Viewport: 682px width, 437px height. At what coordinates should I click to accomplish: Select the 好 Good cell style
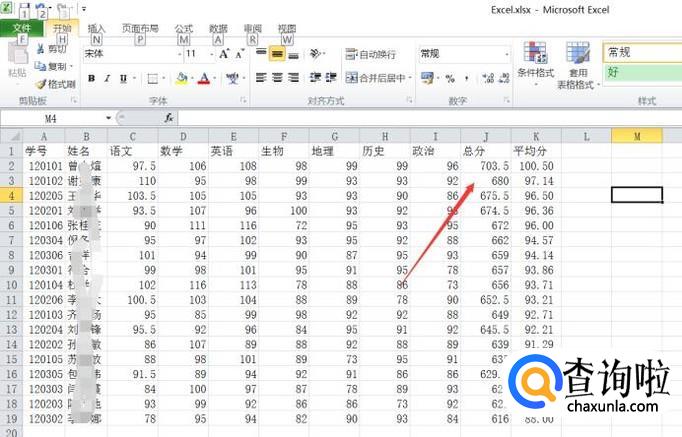coord(642,72)
